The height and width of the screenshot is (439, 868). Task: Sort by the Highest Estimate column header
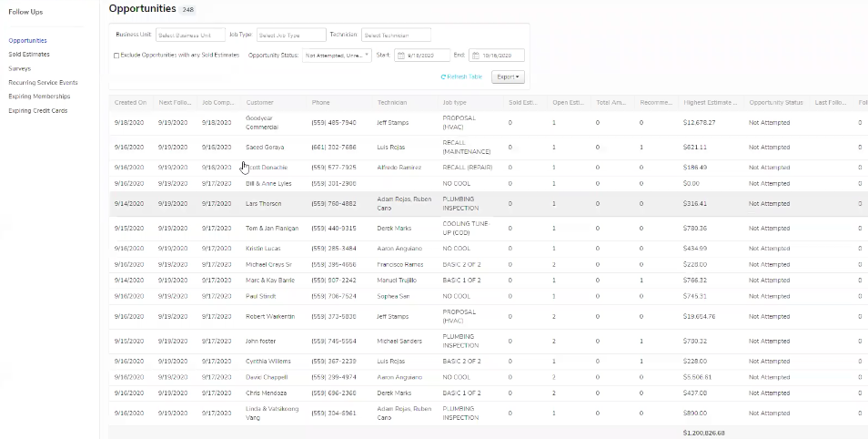click(711, 103)
